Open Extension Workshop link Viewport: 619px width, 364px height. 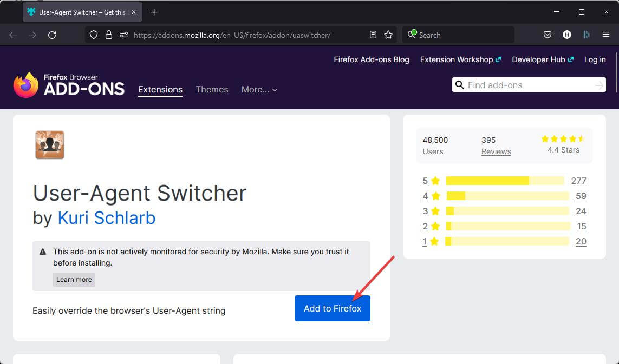[460, 59]
